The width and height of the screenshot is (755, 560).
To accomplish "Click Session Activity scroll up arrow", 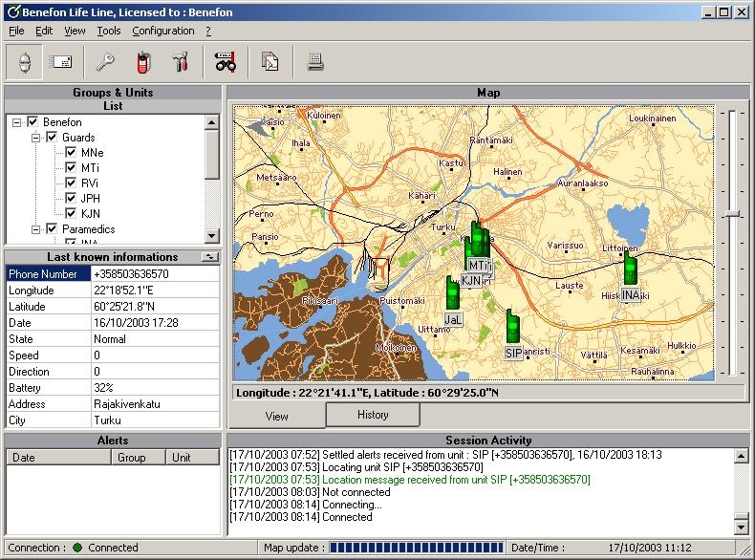I will [742, 456].
